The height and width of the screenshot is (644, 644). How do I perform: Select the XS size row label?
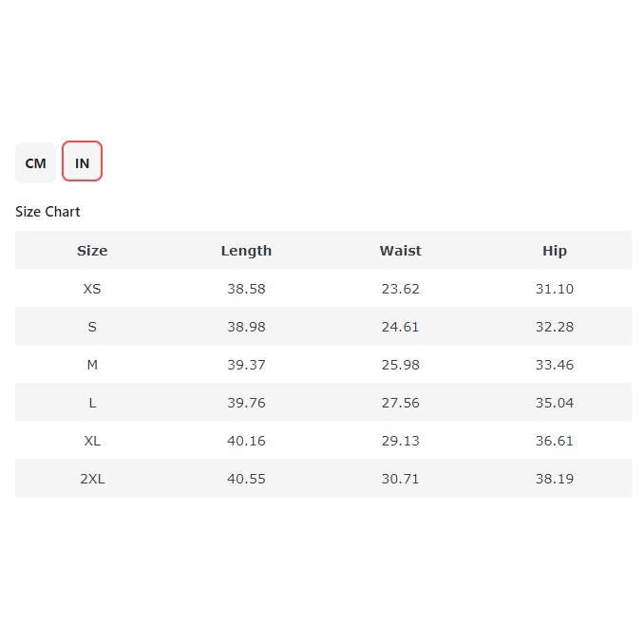tap(92, 289)
